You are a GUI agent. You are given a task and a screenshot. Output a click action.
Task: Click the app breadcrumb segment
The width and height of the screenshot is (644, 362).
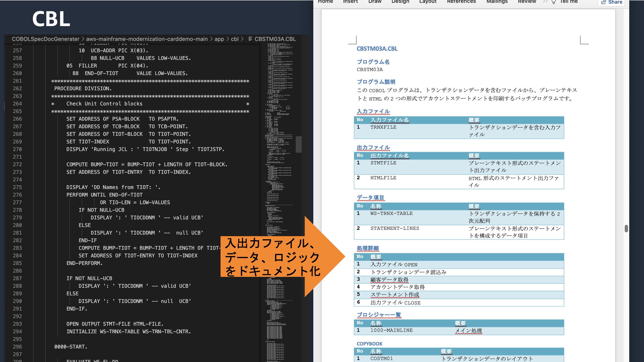219,39
